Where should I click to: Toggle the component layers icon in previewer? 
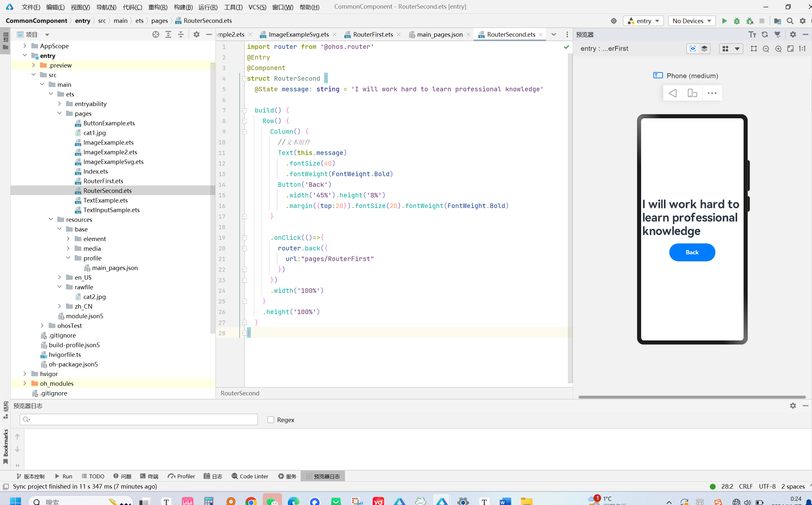point(704,49)
